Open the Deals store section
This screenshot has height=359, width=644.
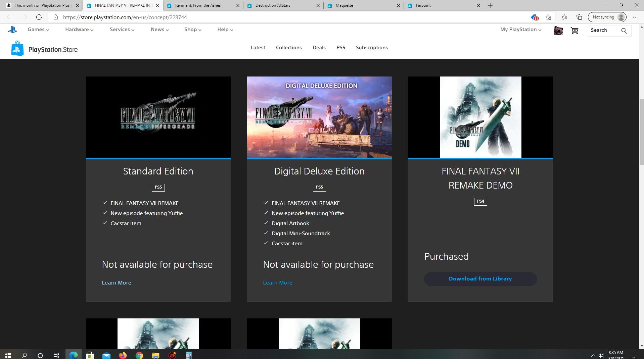pyautogui.click(x=319, y=48)
